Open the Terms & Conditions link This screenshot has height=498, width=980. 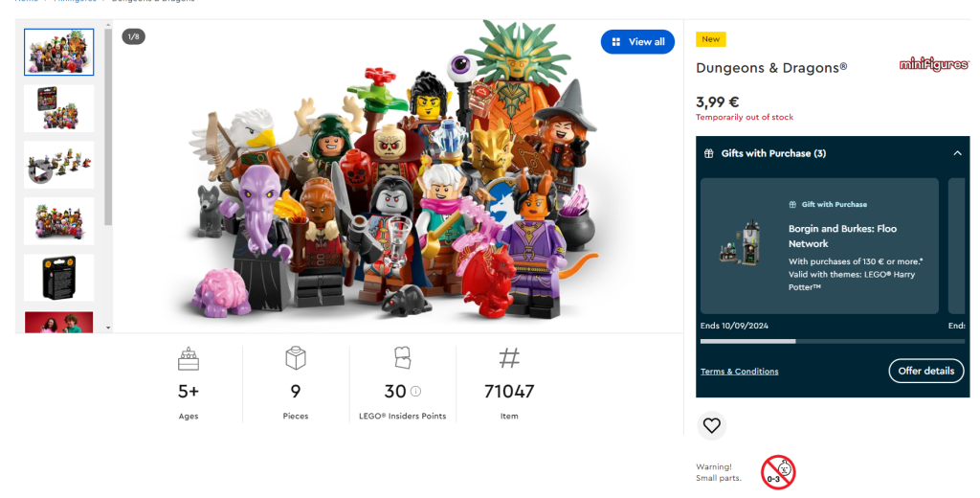coord(739,372)
